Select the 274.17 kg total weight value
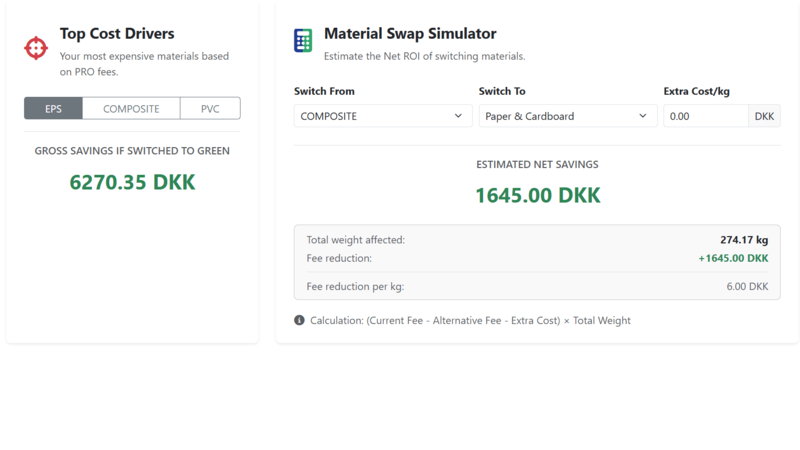 tap(743, 240)
